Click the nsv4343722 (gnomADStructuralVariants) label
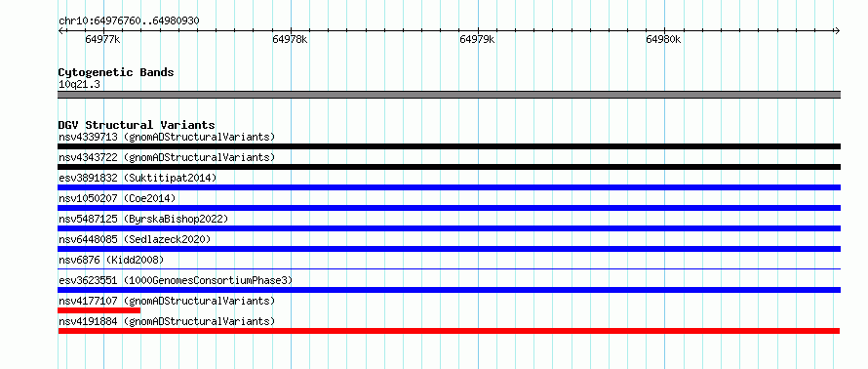 167,157
